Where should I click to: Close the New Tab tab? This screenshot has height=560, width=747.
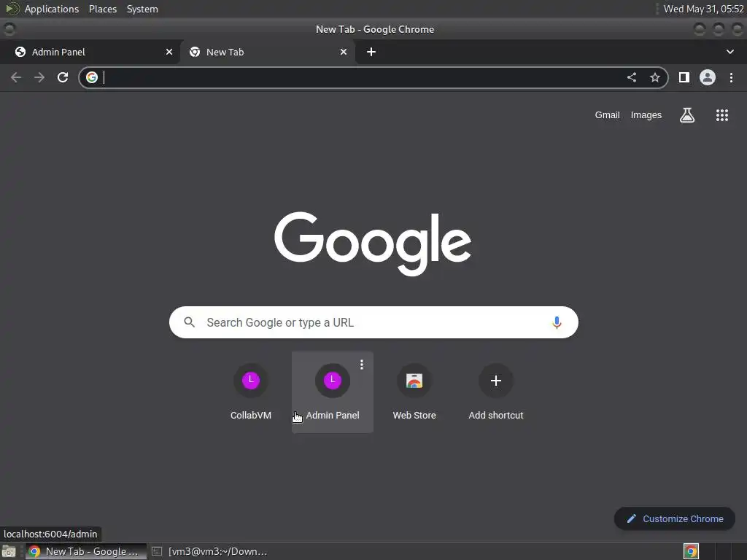(x=344, y=52)
